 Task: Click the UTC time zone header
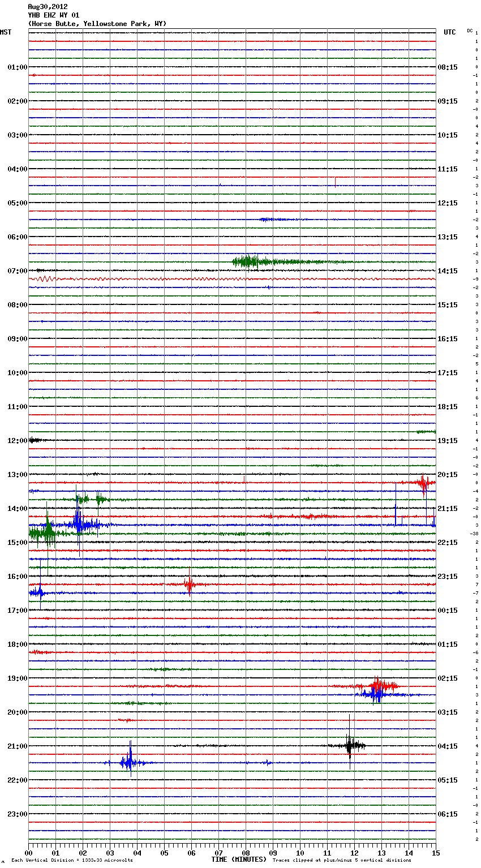tap(449, 32)
